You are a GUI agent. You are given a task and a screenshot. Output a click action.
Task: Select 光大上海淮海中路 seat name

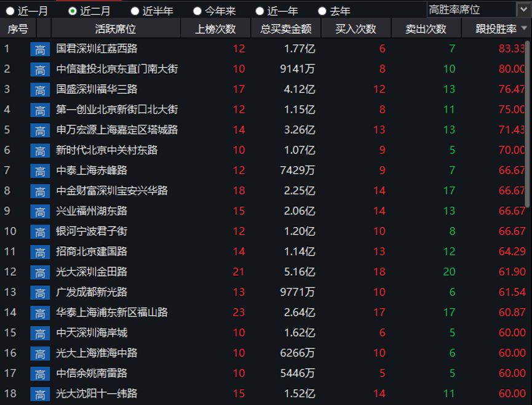tap(97, 353)
